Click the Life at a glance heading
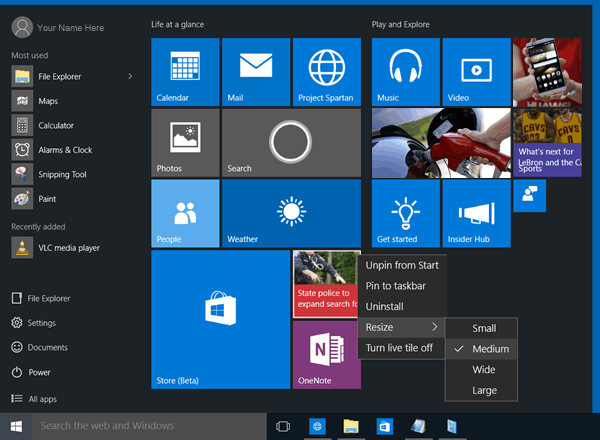The image size is (600, 440). pyautogui.click(x=178, y=24)
